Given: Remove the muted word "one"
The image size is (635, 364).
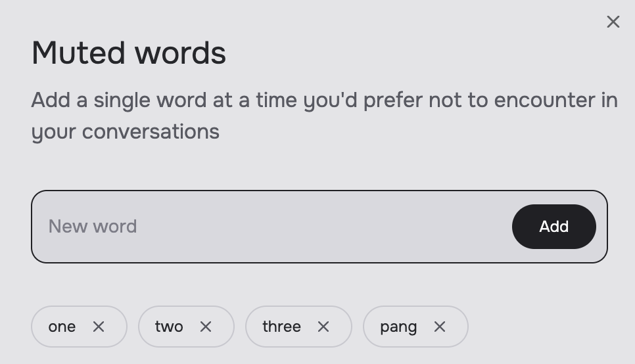Looking at the screenshot, I should 99,327.
